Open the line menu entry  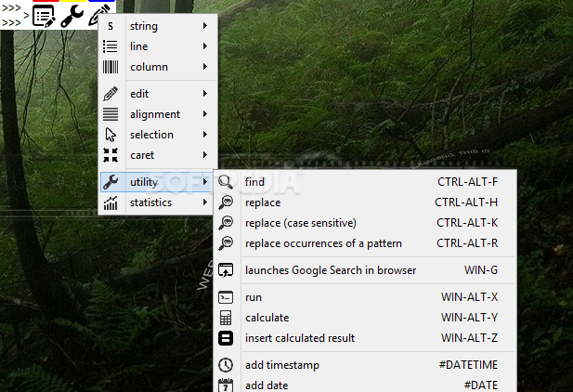click(x=158, y=46)
